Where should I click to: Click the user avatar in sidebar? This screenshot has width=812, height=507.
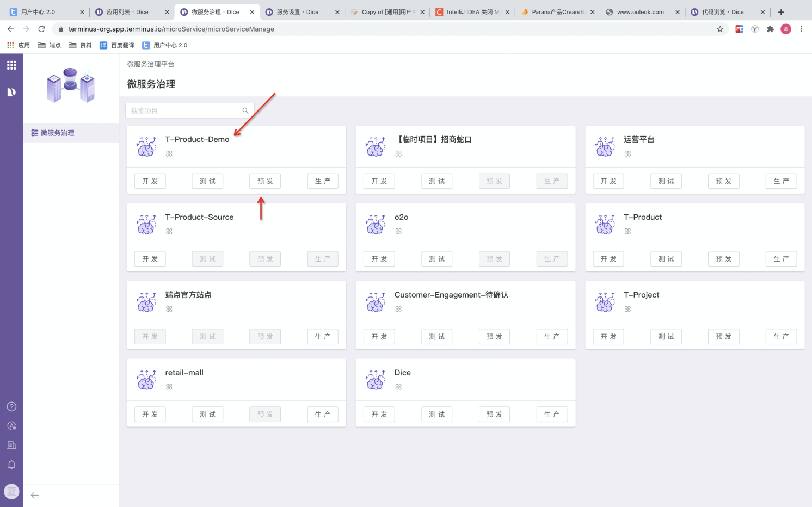pos(11,492)
